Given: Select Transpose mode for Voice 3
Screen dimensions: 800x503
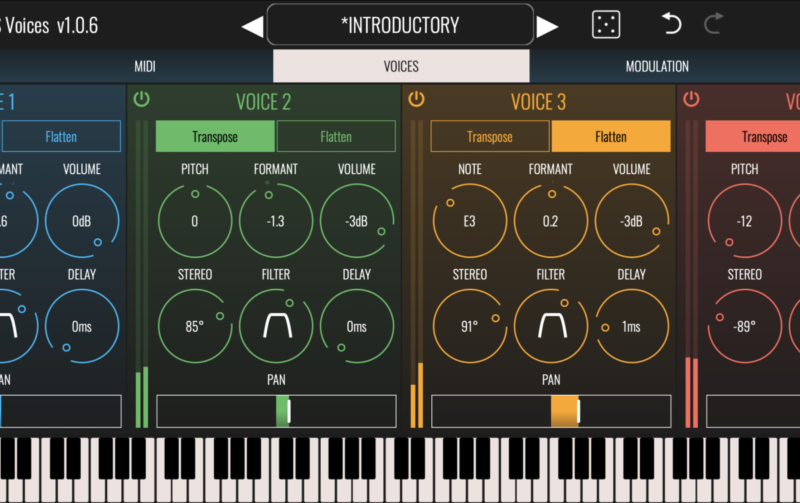Looking at the screenshot, I should click(490, 137).
